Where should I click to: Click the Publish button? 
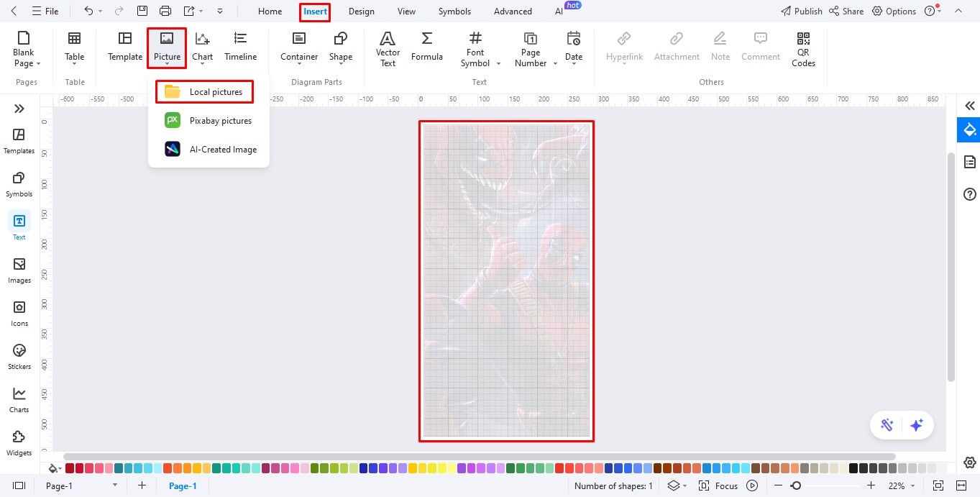pyautogui.click(x=801, y=11)
